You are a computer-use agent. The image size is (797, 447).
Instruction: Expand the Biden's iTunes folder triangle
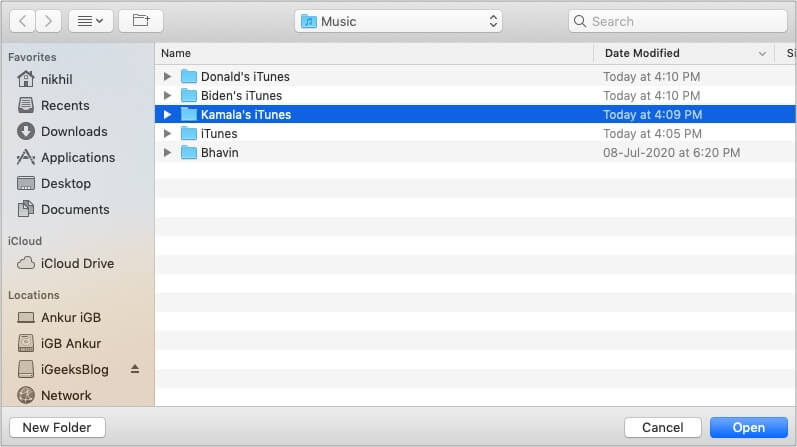click(167, 96)
